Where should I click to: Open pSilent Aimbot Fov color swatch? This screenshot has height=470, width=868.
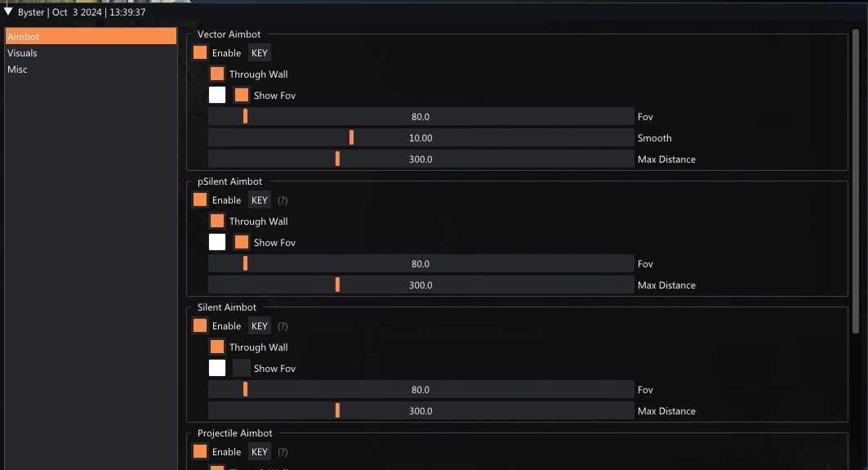[x=217, y=243]
